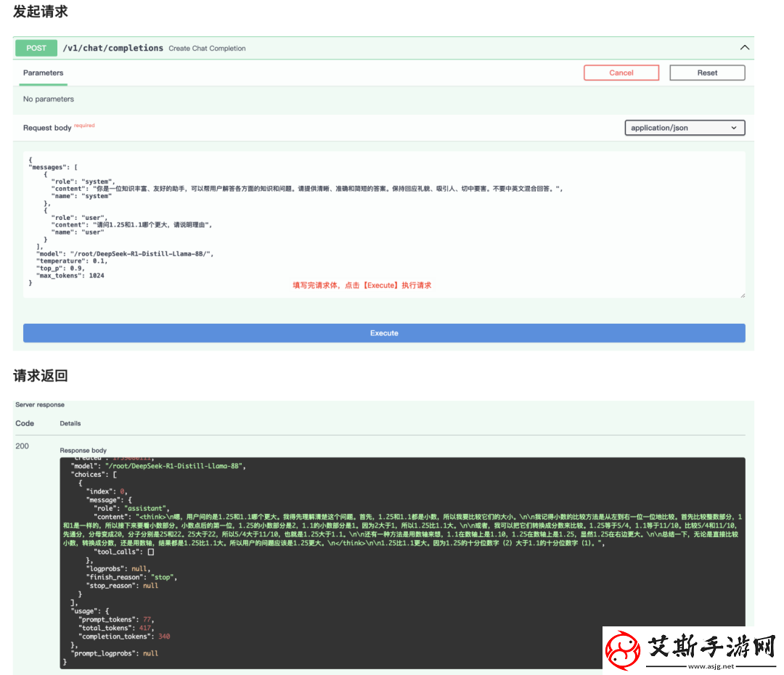Image resolution: width=784 pixels, height=675 pixels.
Task: Click the "Response body" label
Action: (x=83, y=451)
